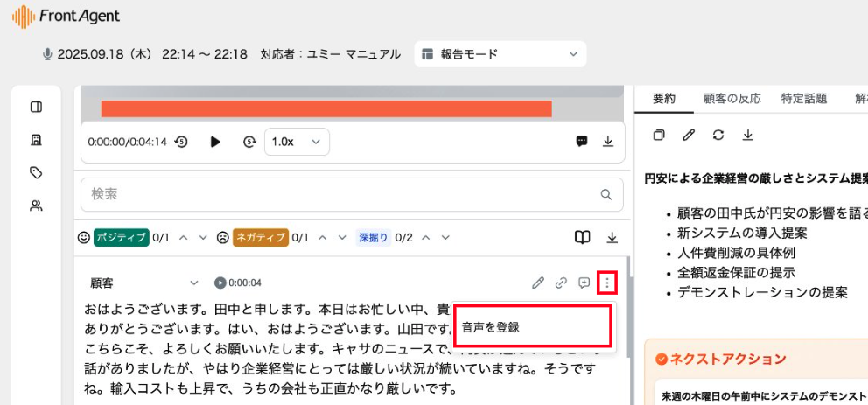Refresh the summary with regenerate icon
Screen dimensions: 868x405
click(x=718, y=135)
